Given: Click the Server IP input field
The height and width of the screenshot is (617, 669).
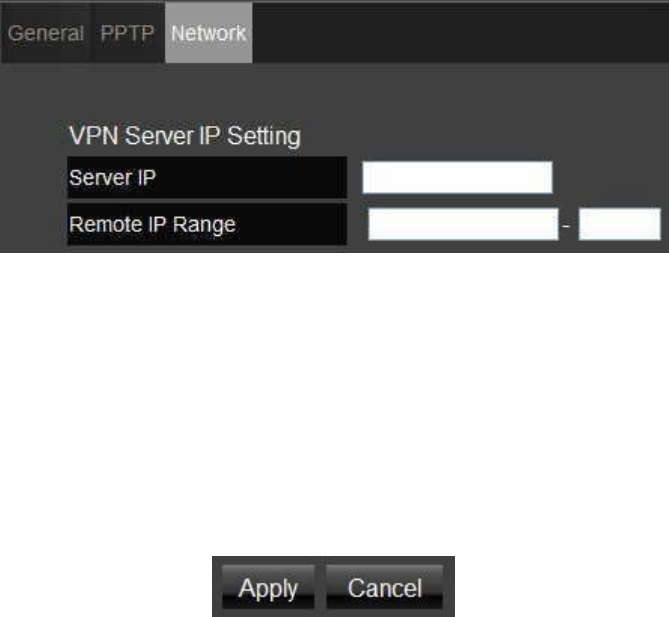Looking at the screenshot, I should click(x=457, y=178).
